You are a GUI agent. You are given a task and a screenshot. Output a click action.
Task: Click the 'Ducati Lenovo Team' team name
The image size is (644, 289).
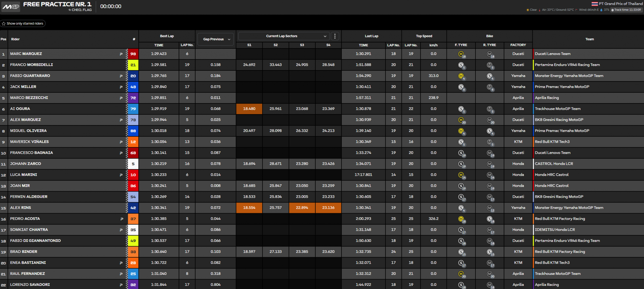click(552, 54)
